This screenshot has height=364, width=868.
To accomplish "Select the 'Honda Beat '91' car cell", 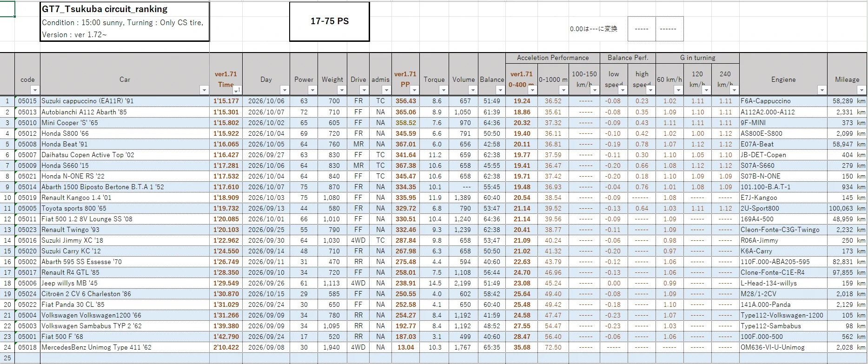I will point(125,144).
